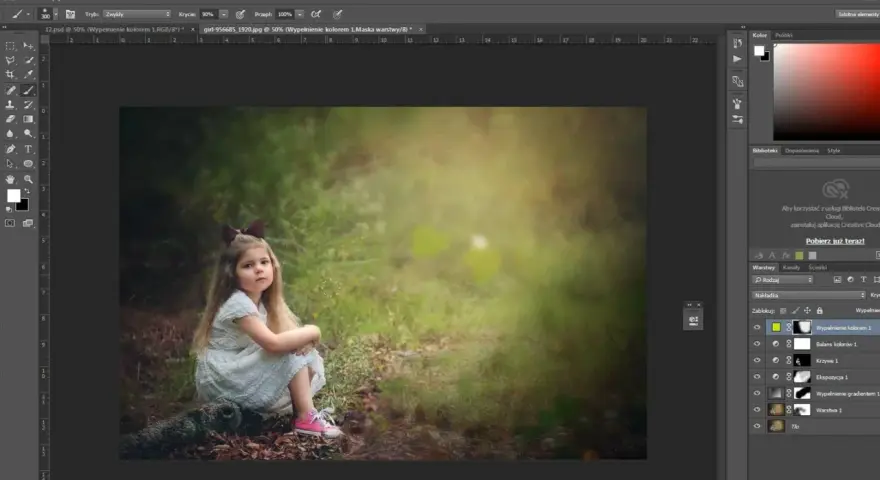Image resolution: width=880 pixels, height=480 pixels.
Task: Switch to the girl-956685_1920.jpg document tab
Action: point(308,29)
